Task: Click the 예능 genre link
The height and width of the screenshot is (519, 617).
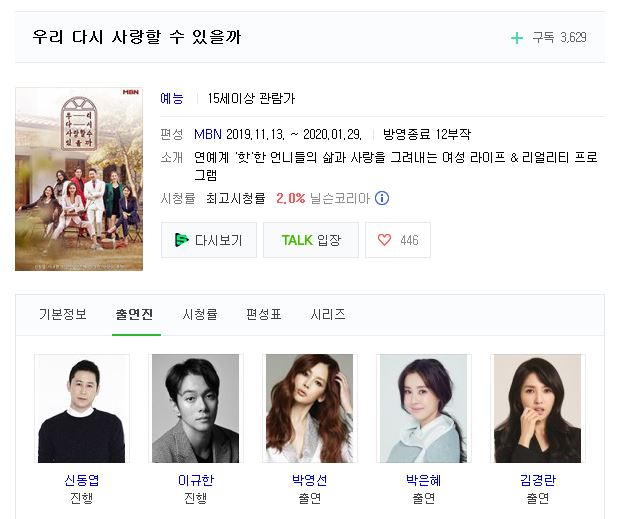Action: 172,98
